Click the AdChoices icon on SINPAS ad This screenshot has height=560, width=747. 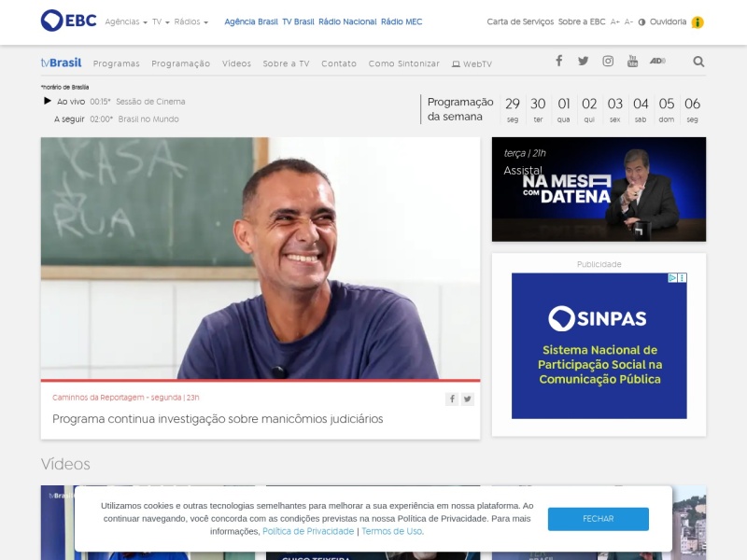pyautogui.click(x=672, y=277)
